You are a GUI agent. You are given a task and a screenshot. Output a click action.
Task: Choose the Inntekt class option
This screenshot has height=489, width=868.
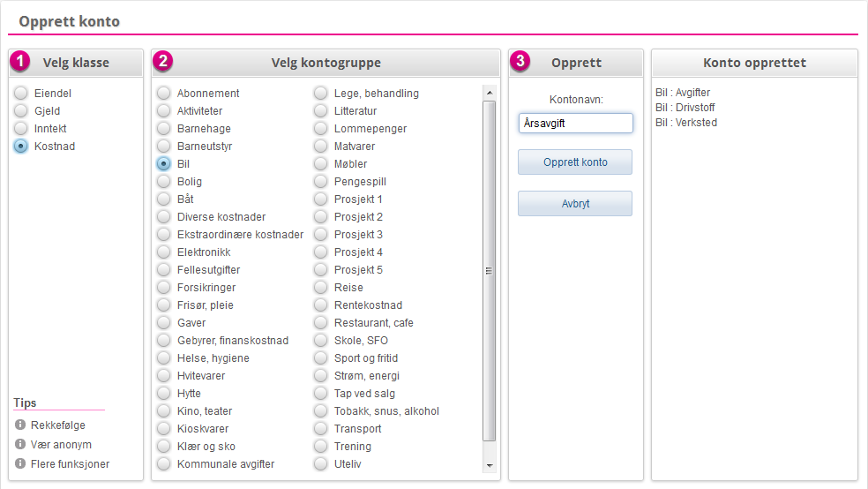click(x=20, y=129)
